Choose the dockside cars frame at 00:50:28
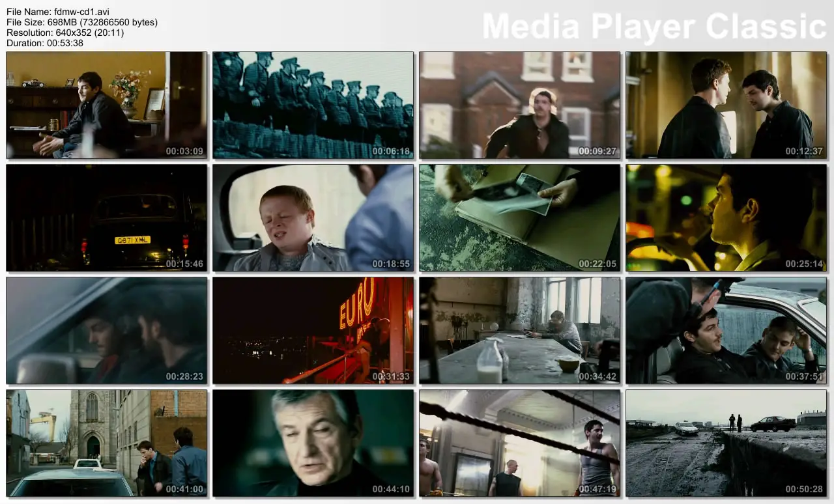This screenshot has height=504, width=834. [726, 443]
